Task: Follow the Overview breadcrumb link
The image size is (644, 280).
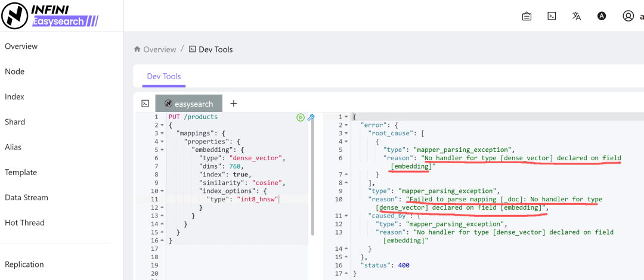Action: [x=160, y=49]
